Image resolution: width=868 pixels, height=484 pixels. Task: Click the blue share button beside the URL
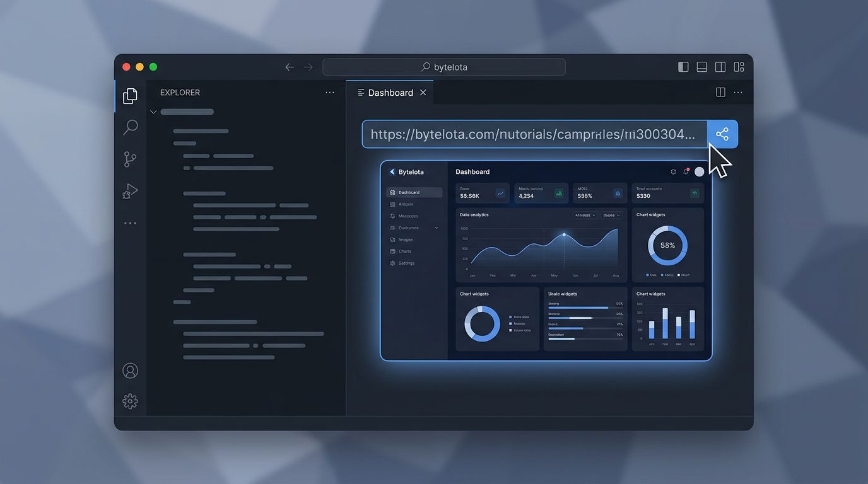click(x=722, y=134)
